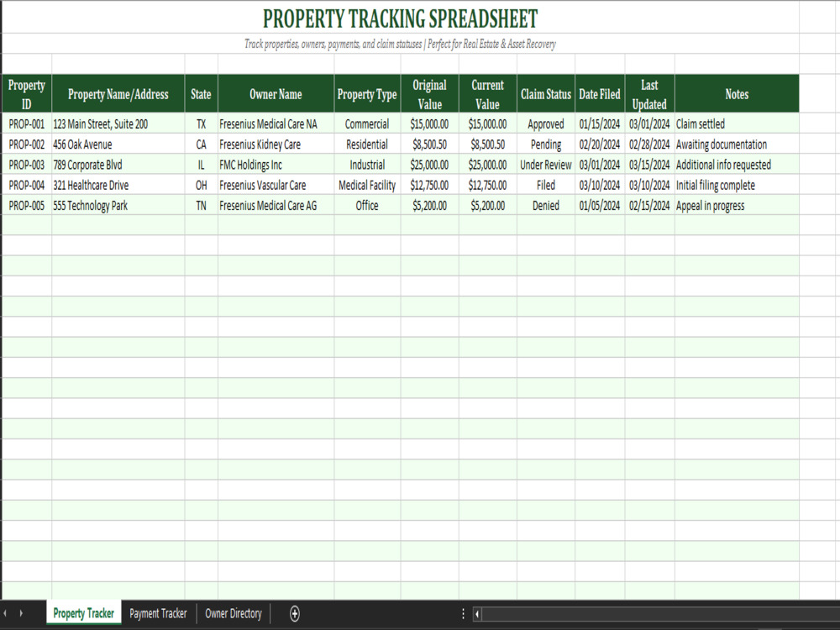The width and height of the screenshot is (840, 630).
Task: Select cell PROP-002
Action: (x=26, y=144)
